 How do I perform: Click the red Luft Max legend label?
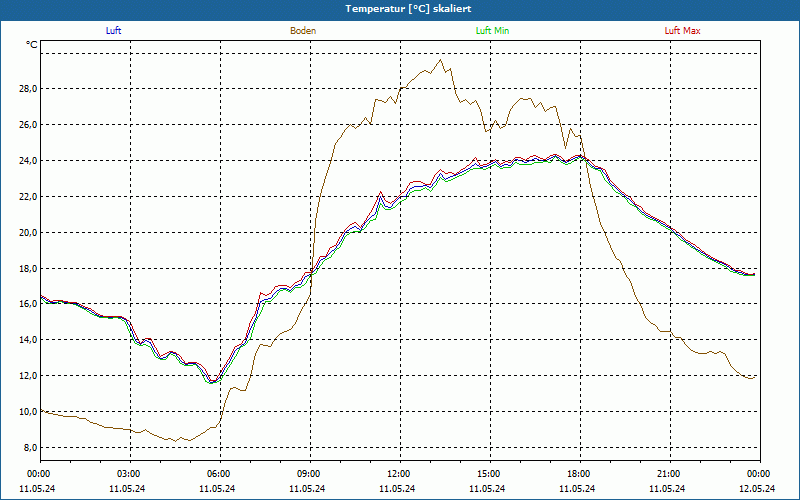(682, 31)
